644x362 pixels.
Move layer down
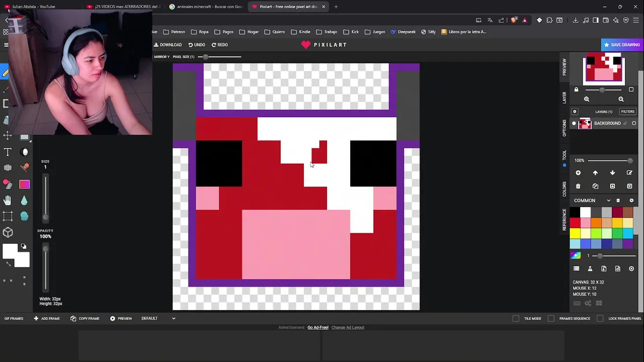tap(612, 173)
